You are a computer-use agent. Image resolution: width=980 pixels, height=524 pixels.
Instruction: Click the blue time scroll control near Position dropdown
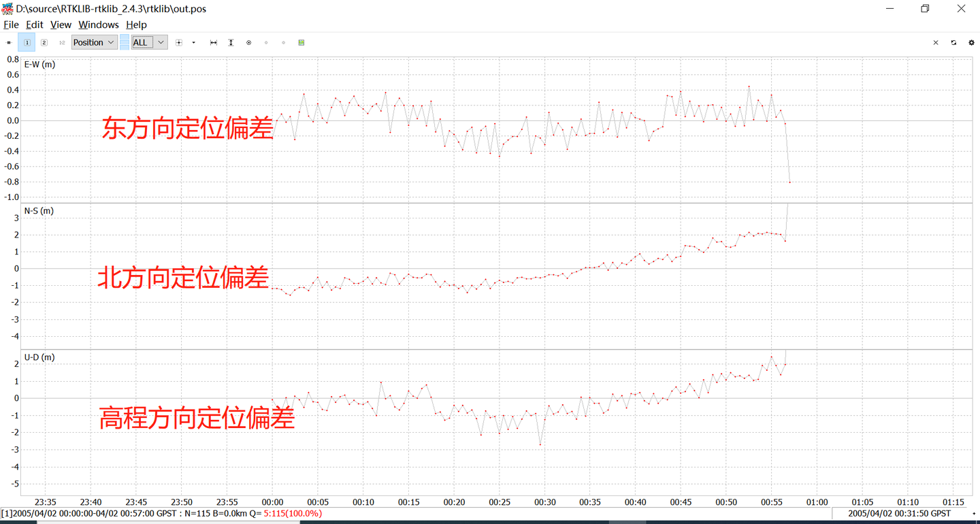pos(124,42)
